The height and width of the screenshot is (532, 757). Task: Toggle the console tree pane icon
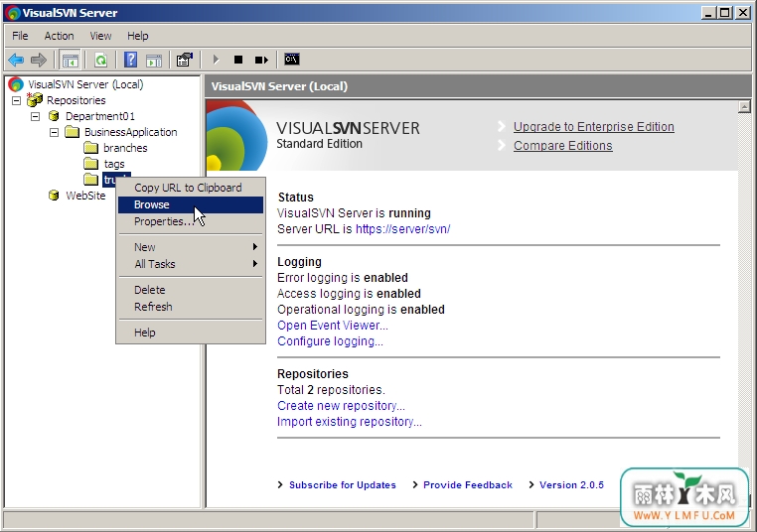coord(70,60)
